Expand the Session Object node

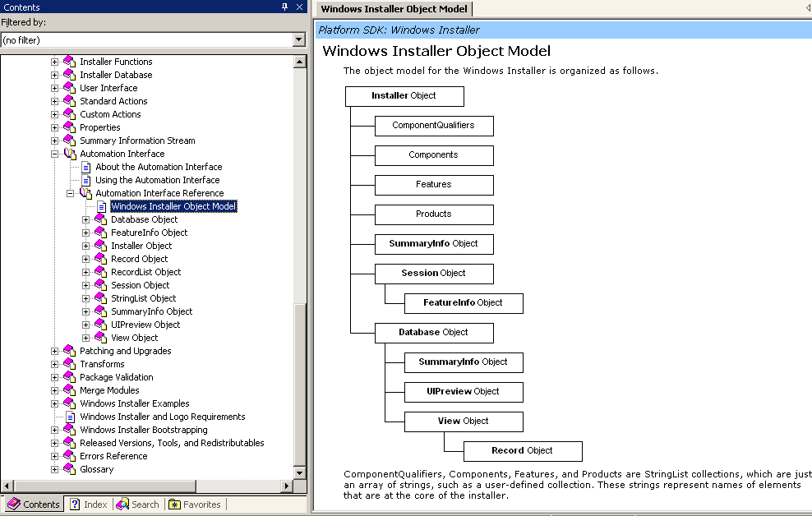[86, 285]
